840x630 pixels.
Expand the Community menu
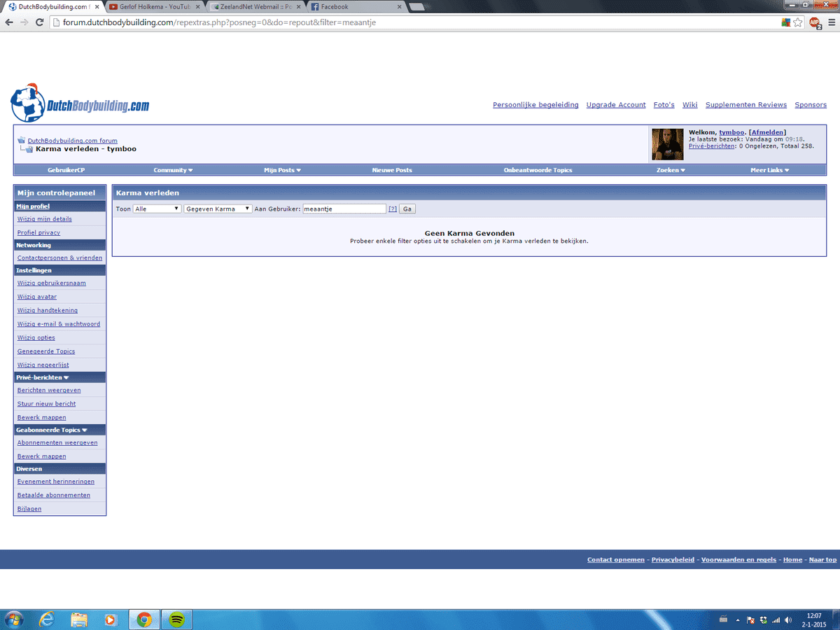[x=173, y=170]
